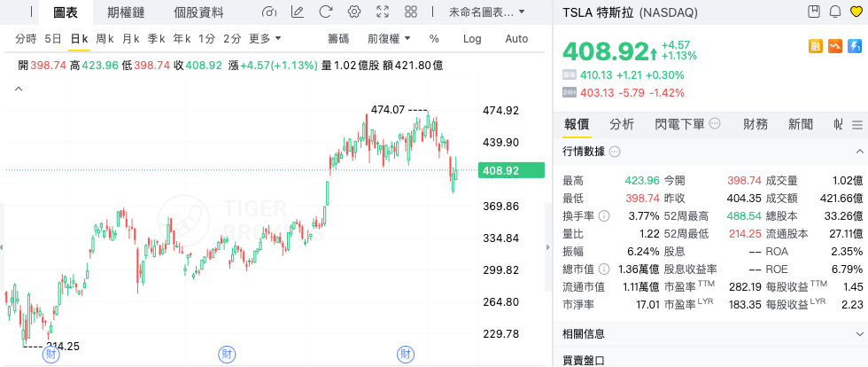Open the 更多 timeframe dropdown
The width and height of the screenshot is (868, 367).
265,39
